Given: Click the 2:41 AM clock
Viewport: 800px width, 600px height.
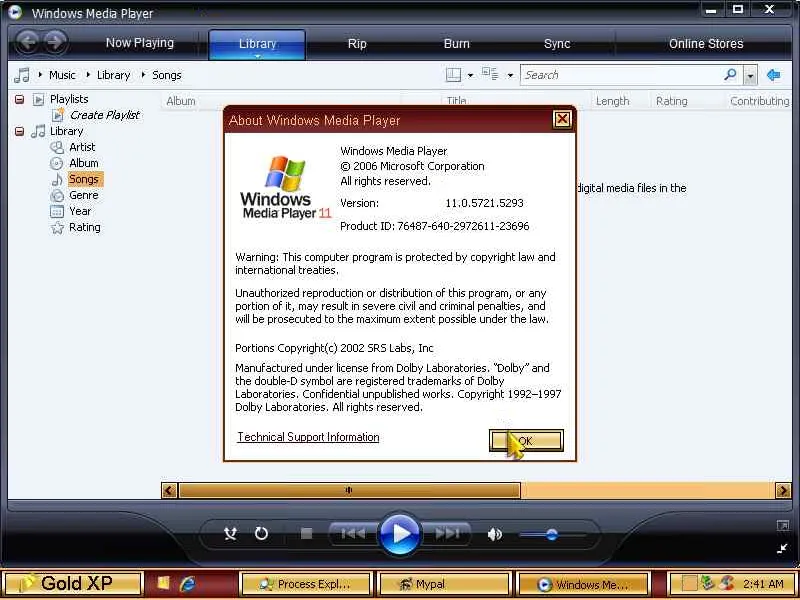Looking at the screenshot, I should 763,584.
